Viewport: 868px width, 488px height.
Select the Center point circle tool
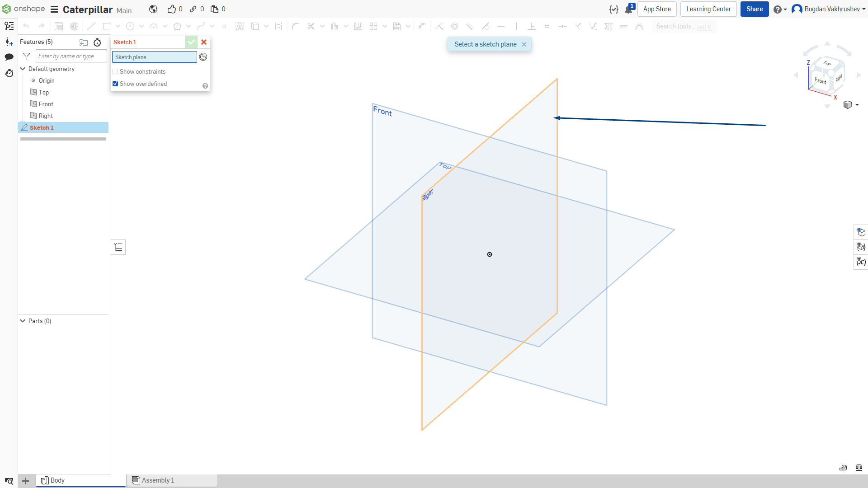click(130, 26)
